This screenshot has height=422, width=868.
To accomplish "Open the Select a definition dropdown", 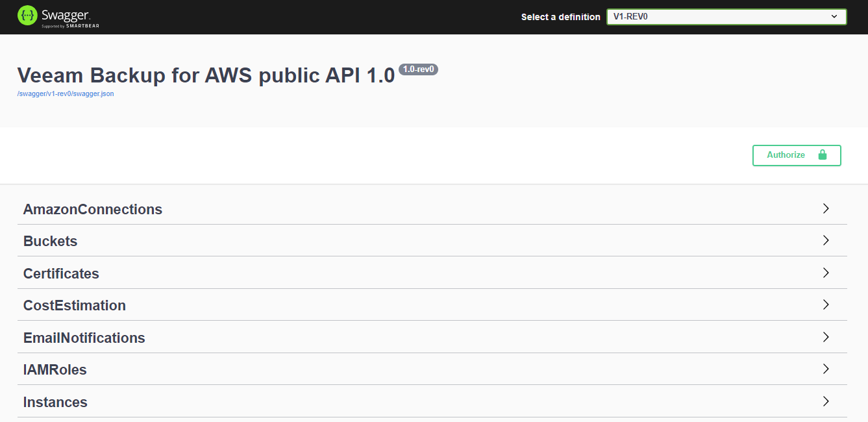I will [x=726, y=17].
